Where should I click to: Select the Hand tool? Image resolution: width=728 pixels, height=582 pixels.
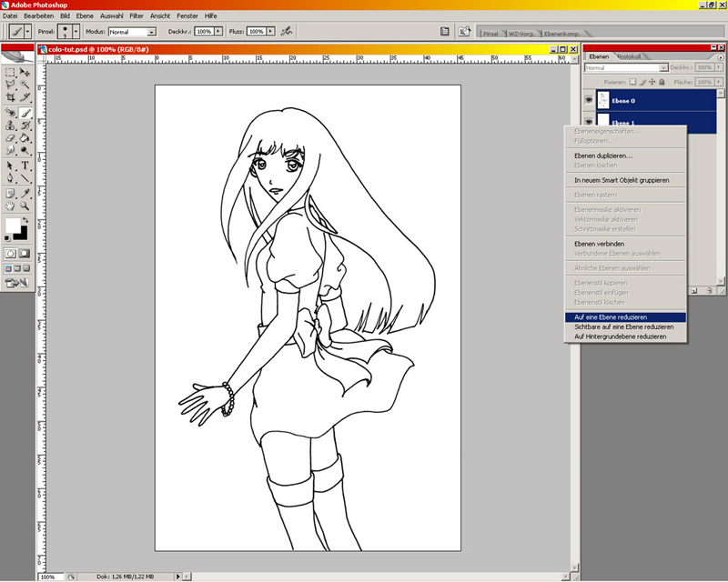tap(10, 206)
